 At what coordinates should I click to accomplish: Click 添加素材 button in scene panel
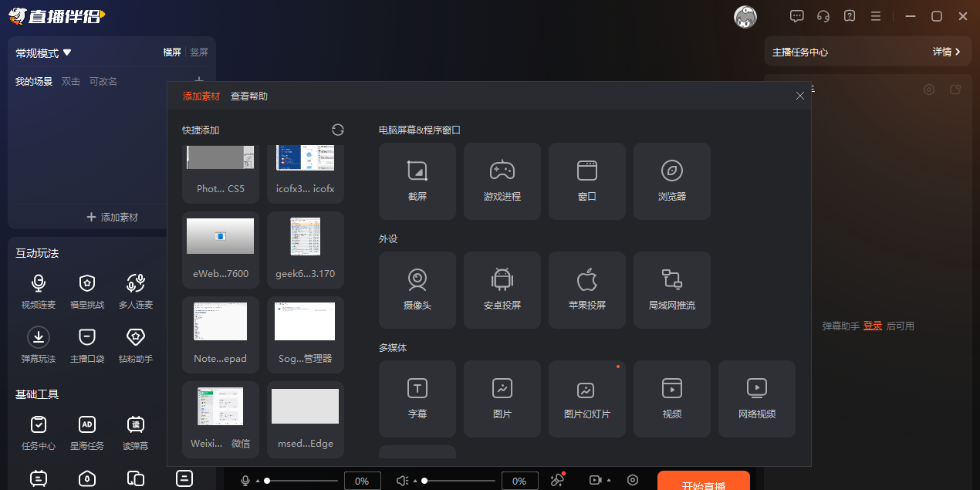point(112,218)
